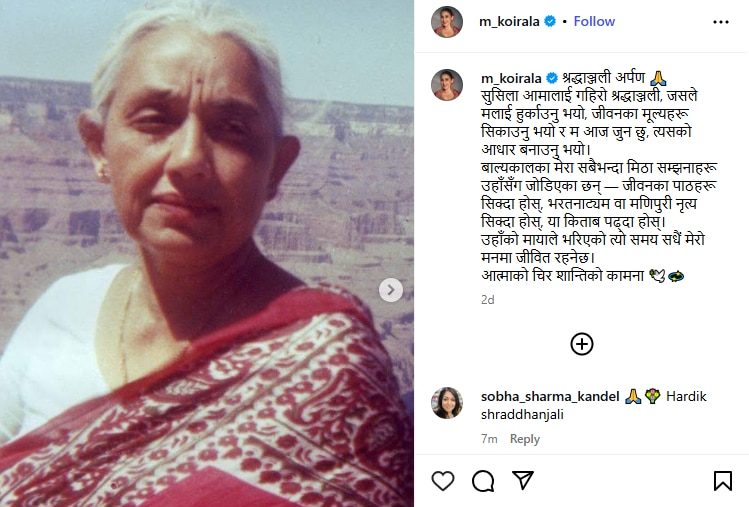Click sobha_sharma_kandel's profile picture
This screenshot has width=749, height=507.
tap(447, 403)
